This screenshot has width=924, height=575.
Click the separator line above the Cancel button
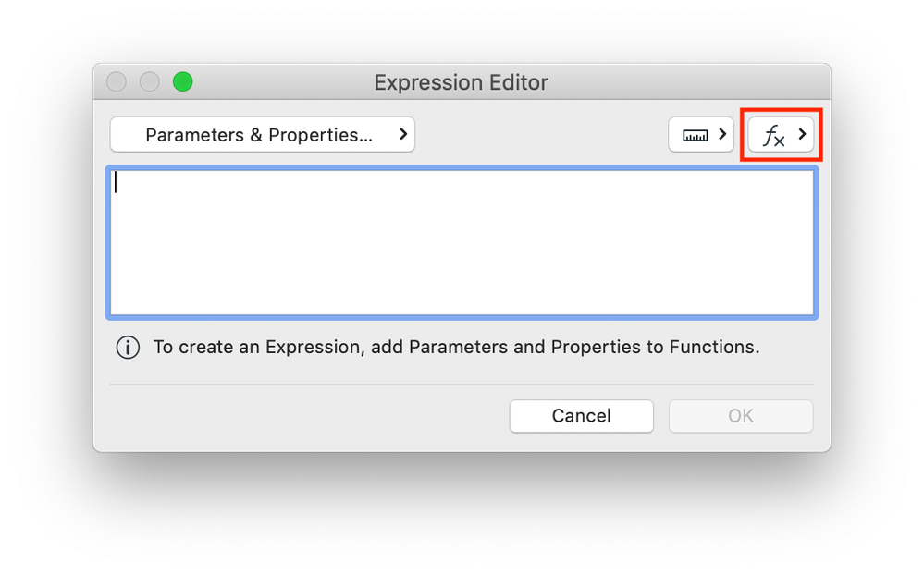click(462, 384)
